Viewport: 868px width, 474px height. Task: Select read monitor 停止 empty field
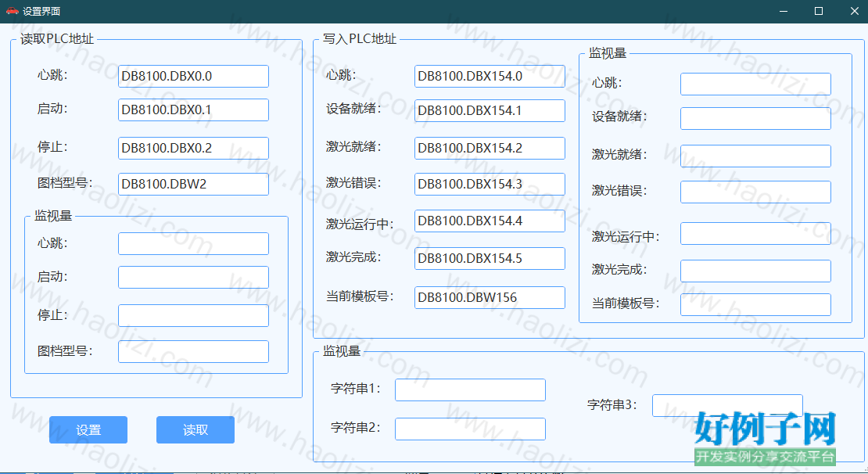193,316
